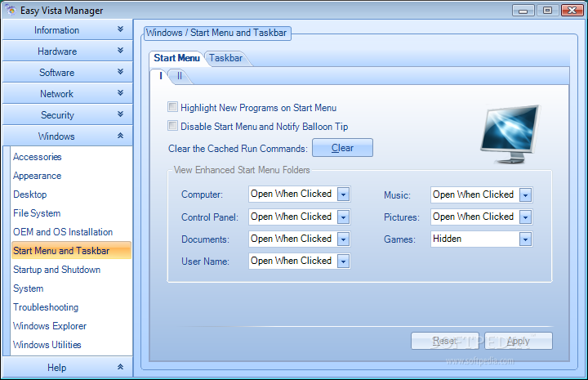Expand the Network section chevron
The height and width of the screenshot is (380, 588).
click(x=120, y=92)
